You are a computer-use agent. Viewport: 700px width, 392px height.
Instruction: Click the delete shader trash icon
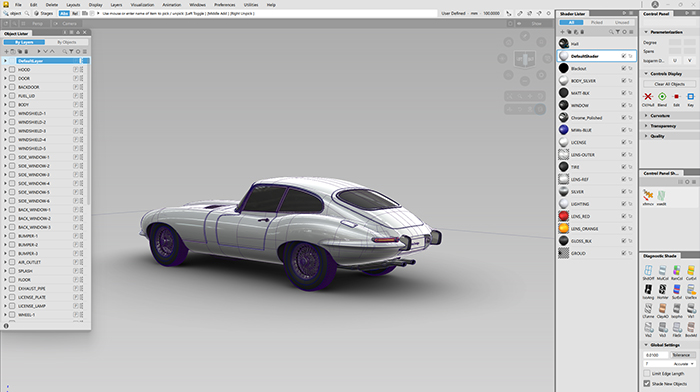tap(582, 32)
